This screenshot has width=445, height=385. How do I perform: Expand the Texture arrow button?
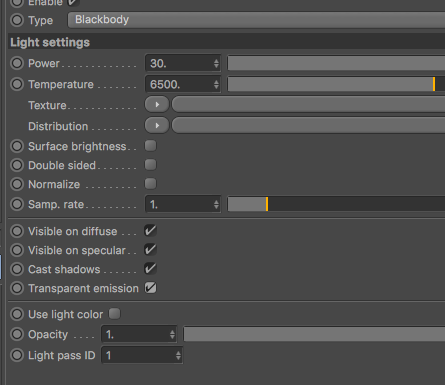click(x=157, y=105)
